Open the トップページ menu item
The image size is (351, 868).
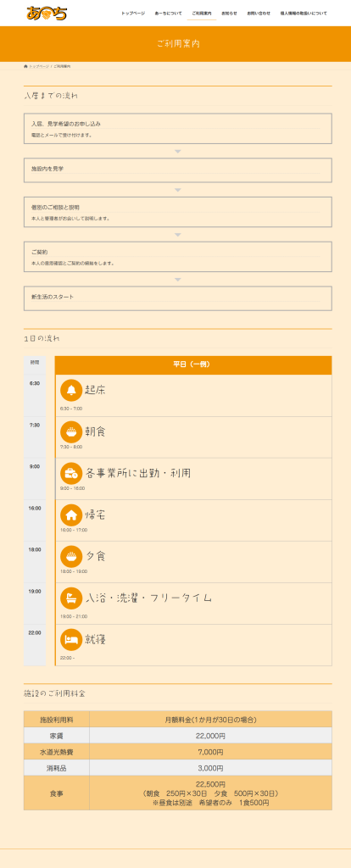tap(133, 13)
